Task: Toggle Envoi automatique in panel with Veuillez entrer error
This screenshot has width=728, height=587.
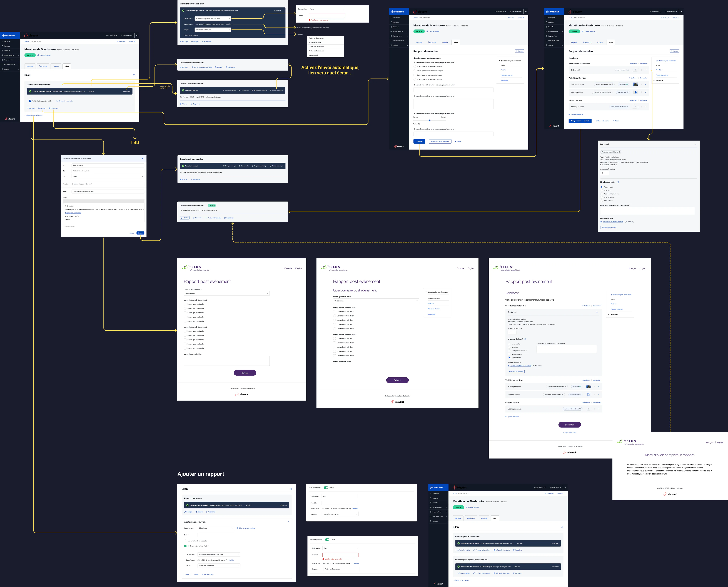Action: [327, 539]
